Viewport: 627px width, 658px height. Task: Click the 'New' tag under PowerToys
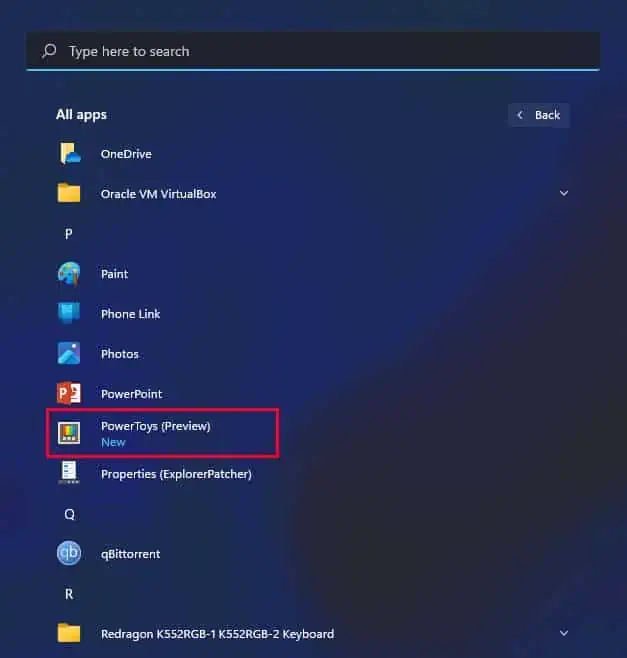(x=113, y=442)
